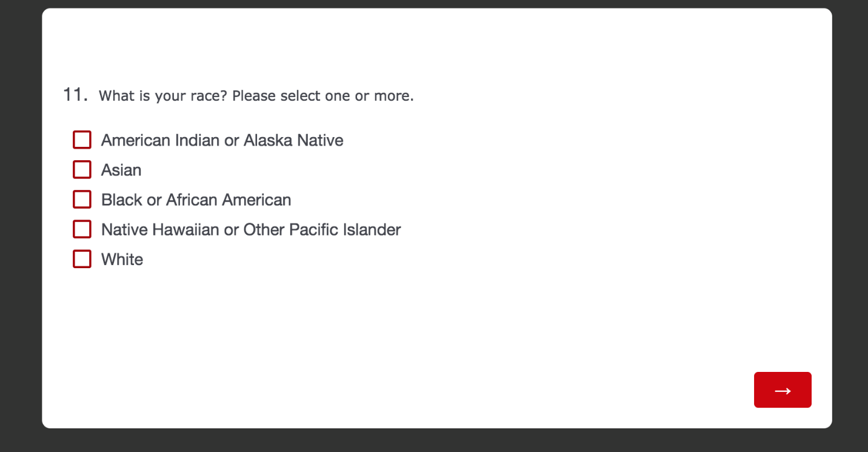Click 'Native Hawaiian or Other Pacific Islander' label
This screenshot has width=868, height=452.
[251, 230]
